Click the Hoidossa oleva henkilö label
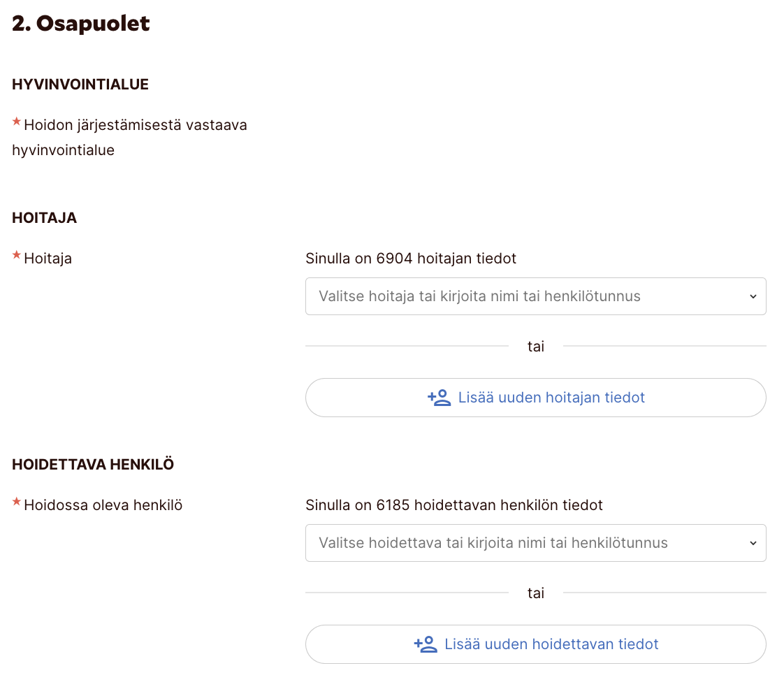 click(103, 505)
